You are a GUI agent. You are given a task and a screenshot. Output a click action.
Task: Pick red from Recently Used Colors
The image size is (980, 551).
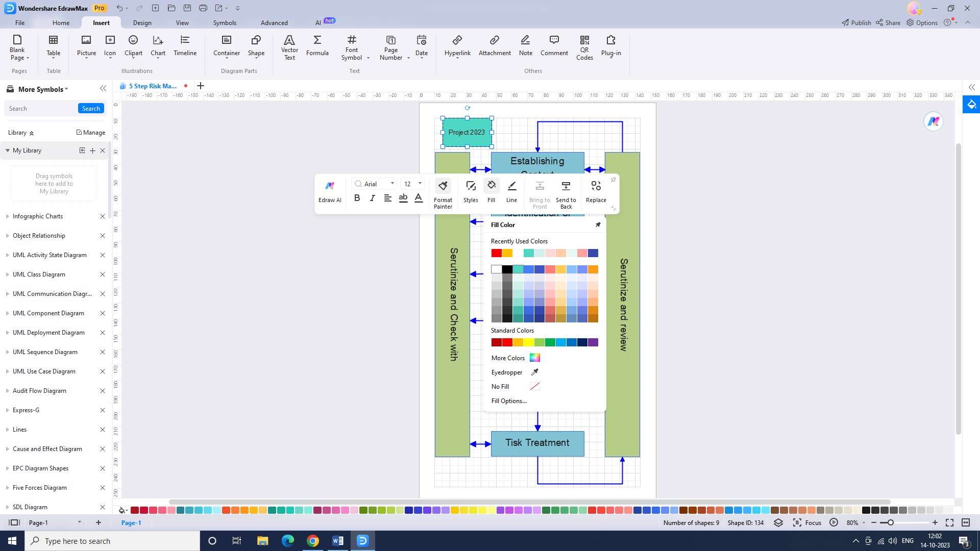tap(496, 253)
